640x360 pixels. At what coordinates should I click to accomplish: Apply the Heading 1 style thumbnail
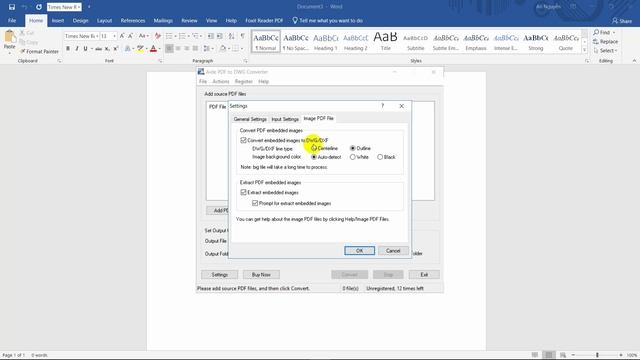[325, 41]
